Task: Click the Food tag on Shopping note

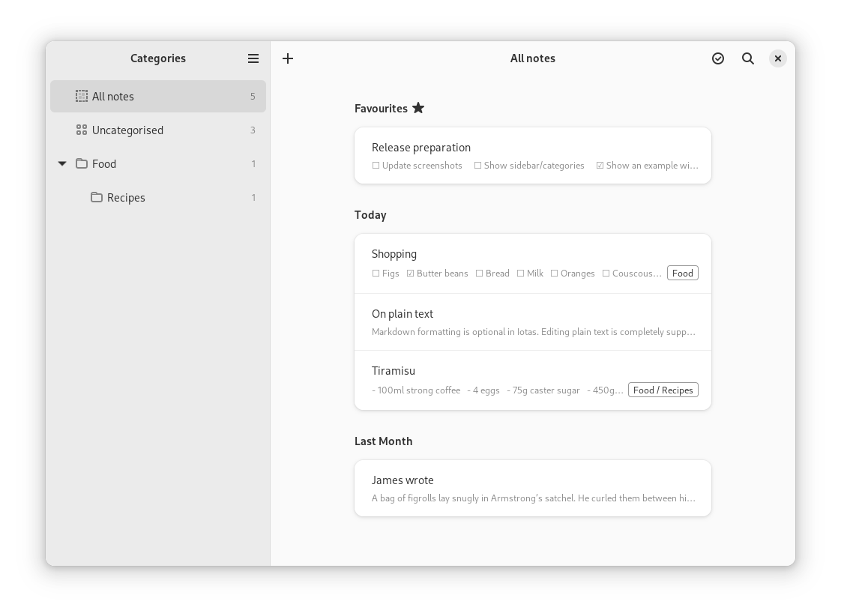Action: (682, 273)
